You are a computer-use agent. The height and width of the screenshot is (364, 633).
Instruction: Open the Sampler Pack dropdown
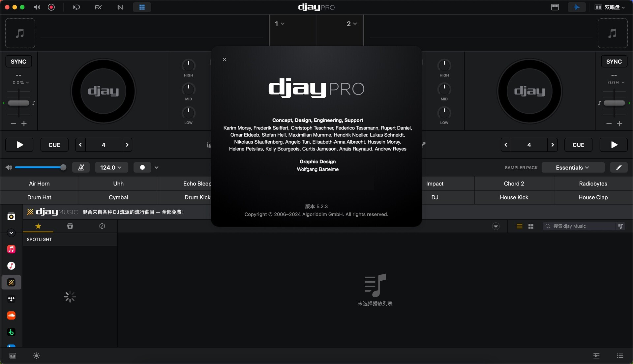(572, 167)
